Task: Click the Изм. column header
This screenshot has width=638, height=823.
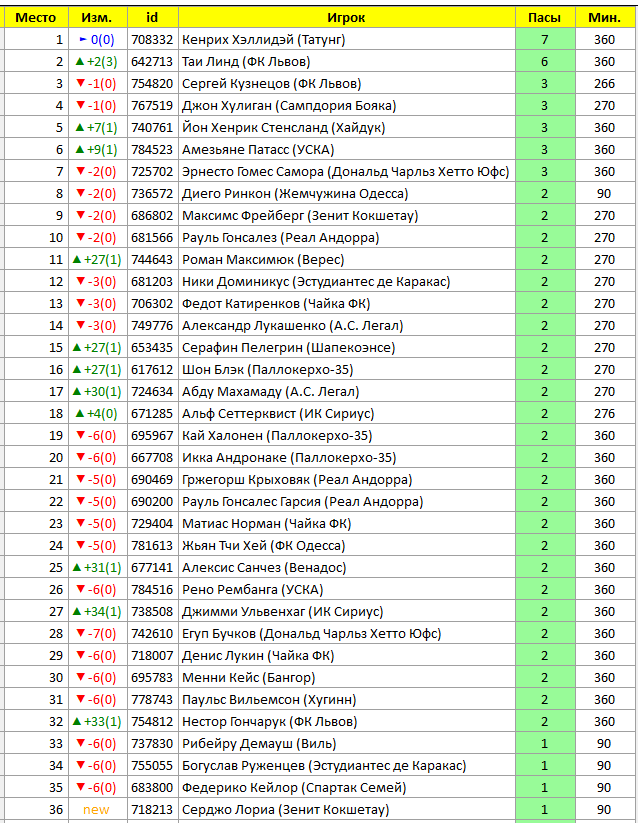Action: click(x=98, y=17)
